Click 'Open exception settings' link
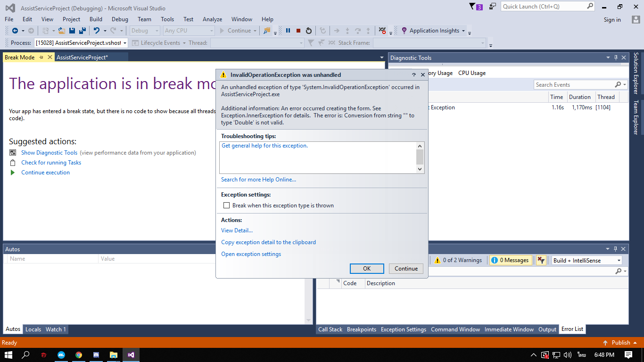Image resolution: width=644 pixels, height=362 pixels. tap(251, 254)
